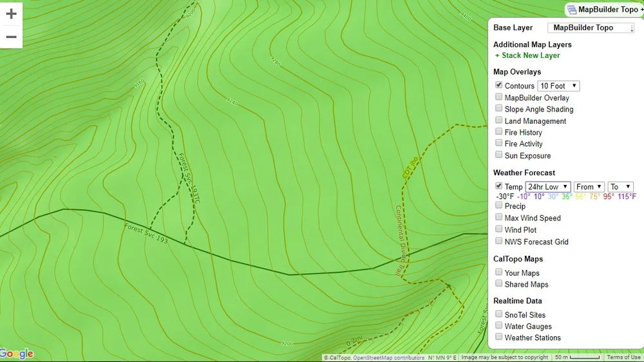The image size is (644, 362).
Task: Enable the Water Gauges checkbox
Action: (x=498, y=325)
